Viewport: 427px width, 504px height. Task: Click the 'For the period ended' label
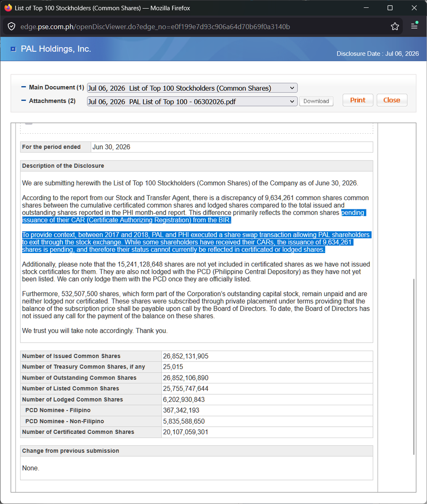click(51, 147)
